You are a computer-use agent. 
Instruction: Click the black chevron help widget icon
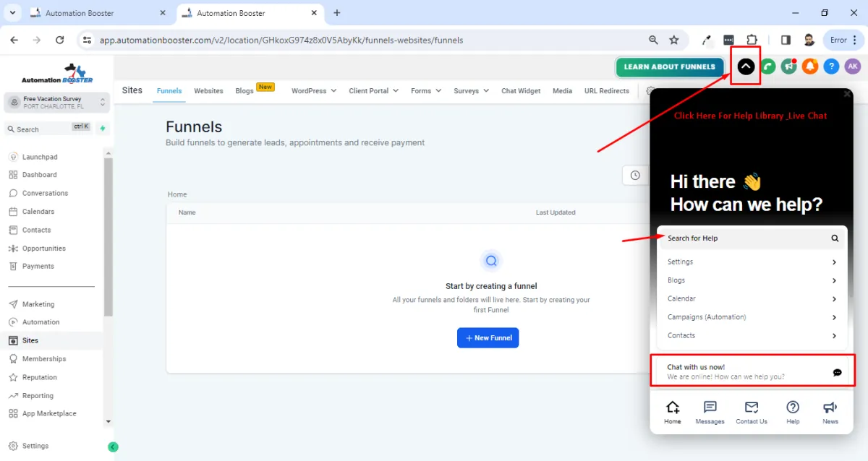pos(746,66)
